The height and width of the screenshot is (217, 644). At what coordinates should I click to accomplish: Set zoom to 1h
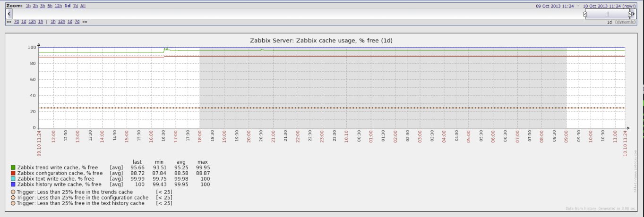[28, 6]
